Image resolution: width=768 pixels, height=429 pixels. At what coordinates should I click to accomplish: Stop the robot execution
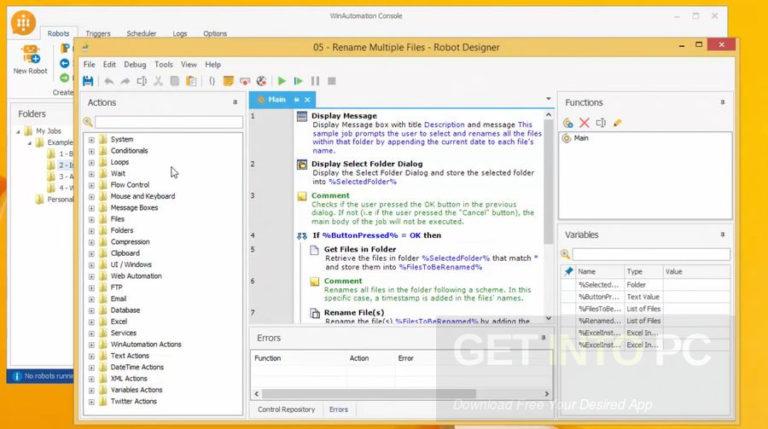pyautogui.click(x=332, y=81)
